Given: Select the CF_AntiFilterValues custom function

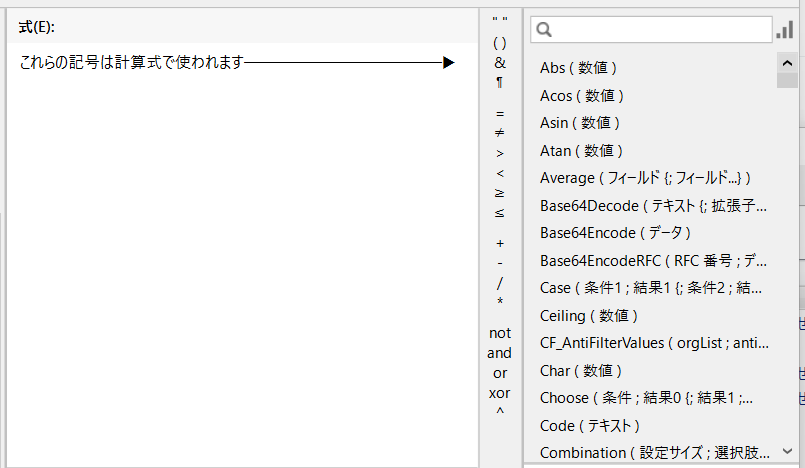Looking at the screenshot, I should 654,343.
